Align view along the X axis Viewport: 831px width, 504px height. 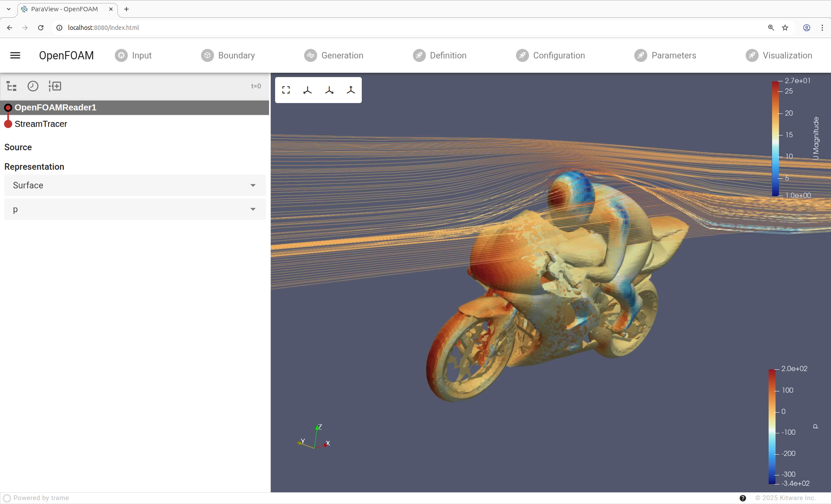coord(308,90)
